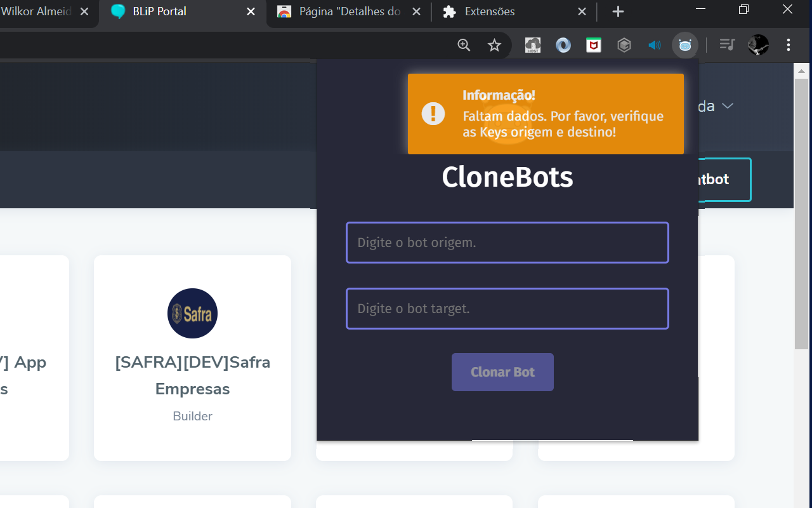Expand the account dropdown chevron near criar chatbot
The image size is (812, 508).
tap(727, 106)
